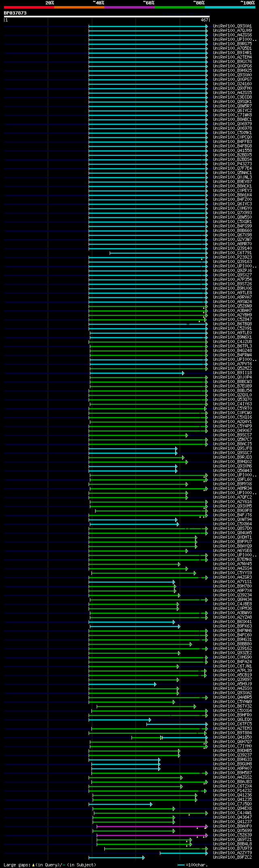Select the UniRef100_B9FZC2 label
Screen dimensions: 259x868
[232, 857]
